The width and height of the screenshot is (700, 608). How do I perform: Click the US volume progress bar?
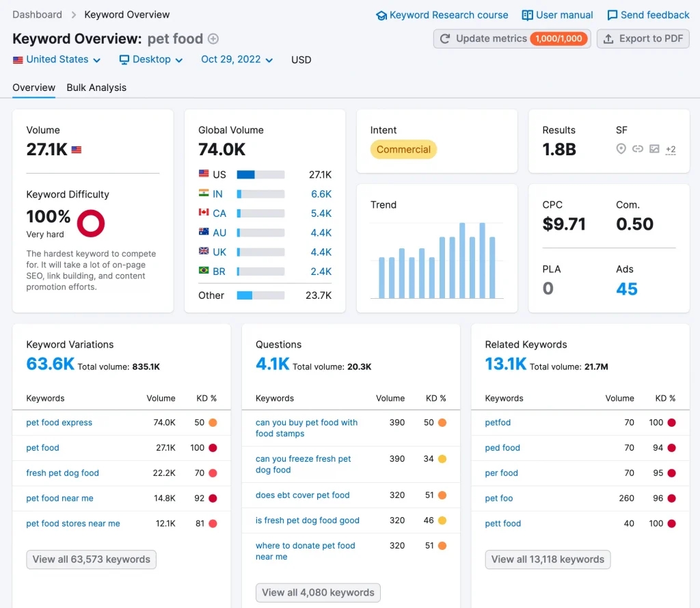[x=260, y=174]
